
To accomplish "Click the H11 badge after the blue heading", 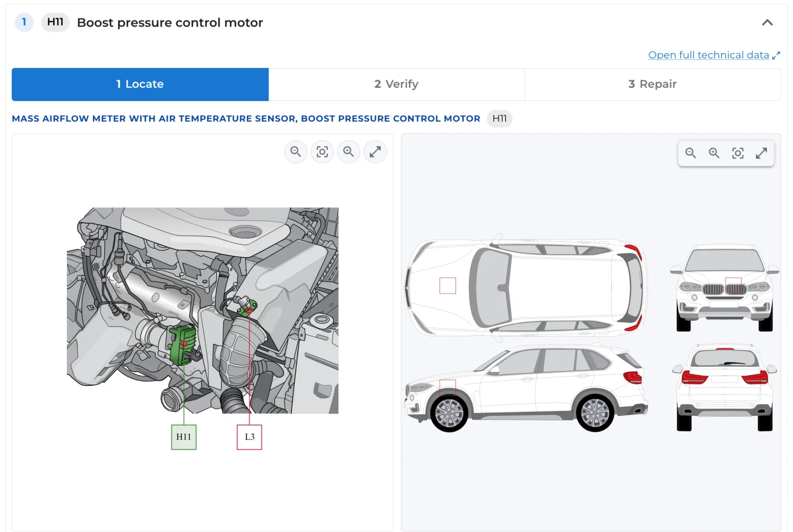I will (x=500, y=118).
